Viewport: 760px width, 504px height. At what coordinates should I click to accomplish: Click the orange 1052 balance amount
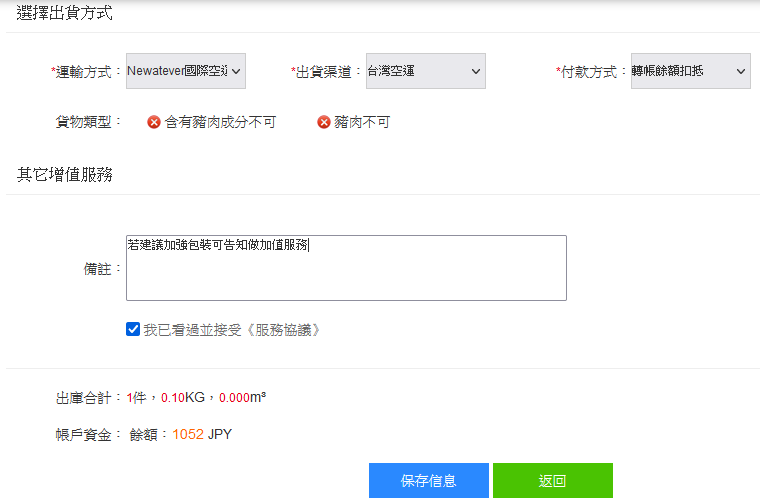[x=187, y=434]
